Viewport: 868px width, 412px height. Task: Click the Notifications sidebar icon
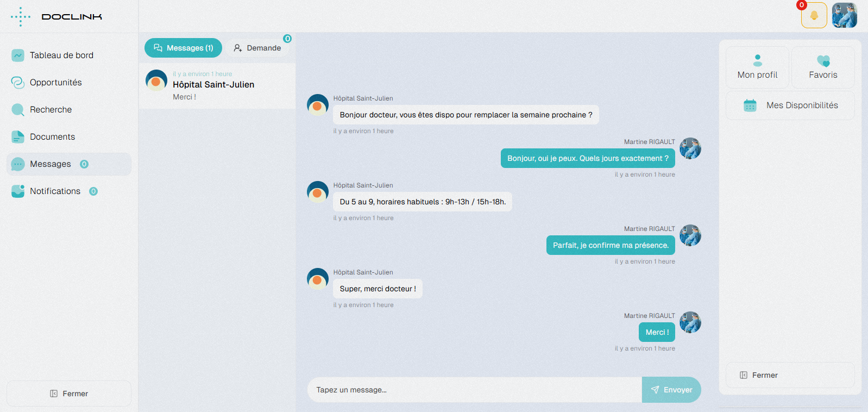click(18, 191)
